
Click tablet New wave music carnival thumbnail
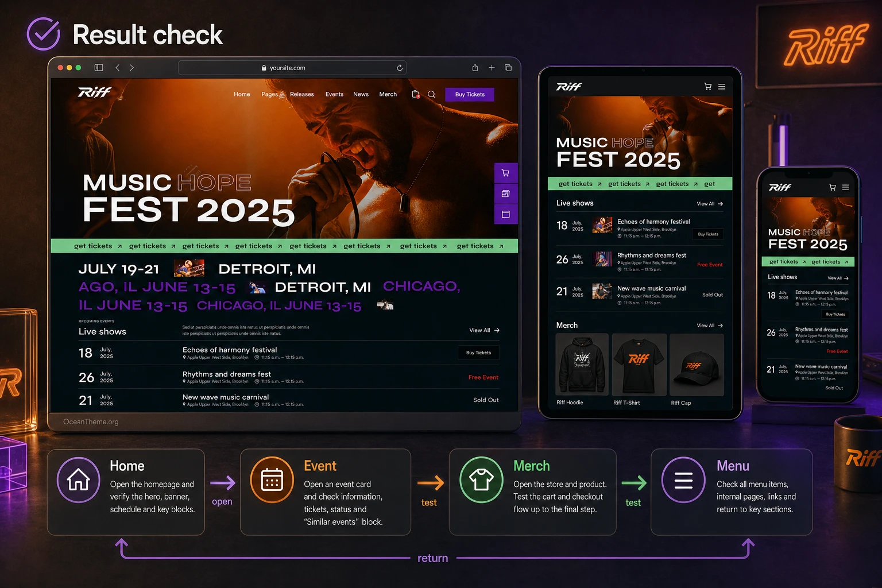pos(602,291)
